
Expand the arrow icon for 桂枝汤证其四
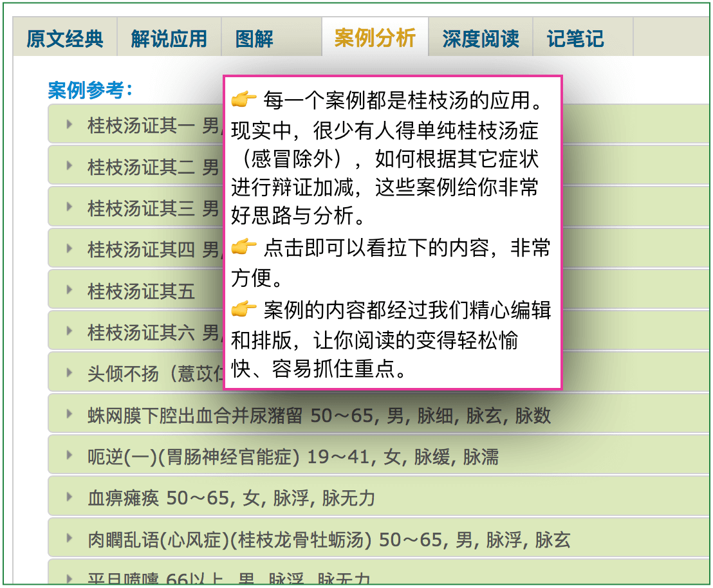tap(69, 248)
